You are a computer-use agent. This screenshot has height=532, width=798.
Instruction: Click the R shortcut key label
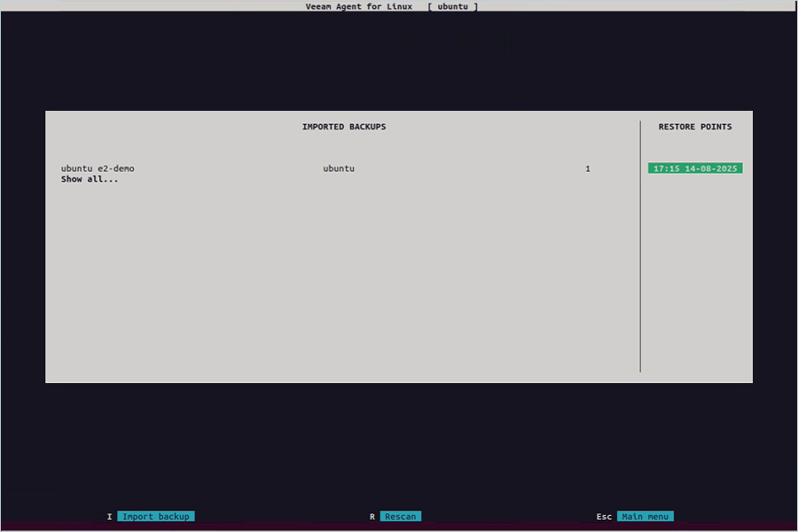(x=372, y=517)
